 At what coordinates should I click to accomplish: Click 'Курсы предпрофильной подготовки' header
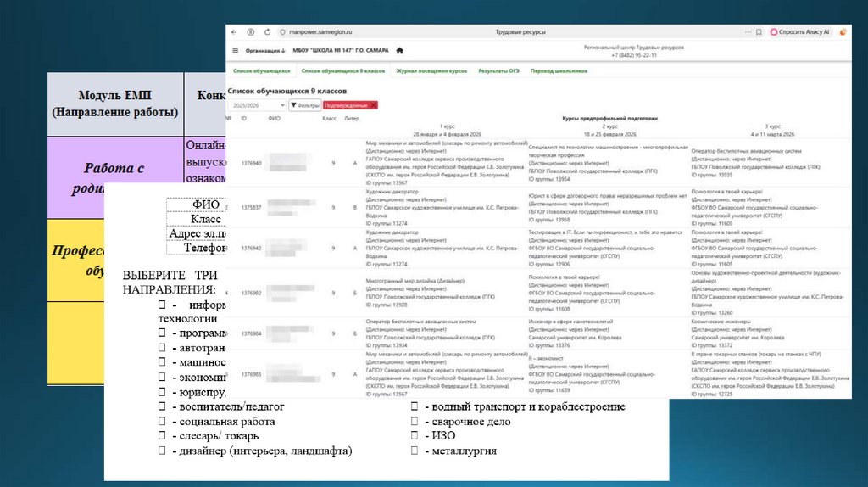610,119
